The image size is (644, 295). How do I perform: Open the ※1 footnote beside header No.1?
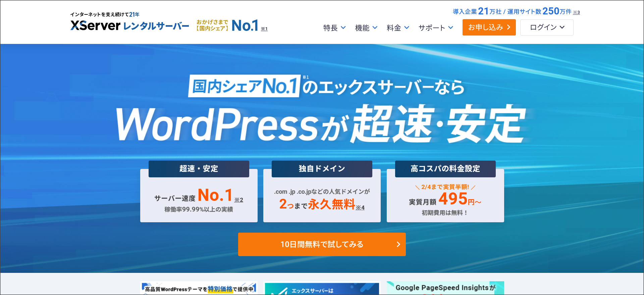point(264,29)
